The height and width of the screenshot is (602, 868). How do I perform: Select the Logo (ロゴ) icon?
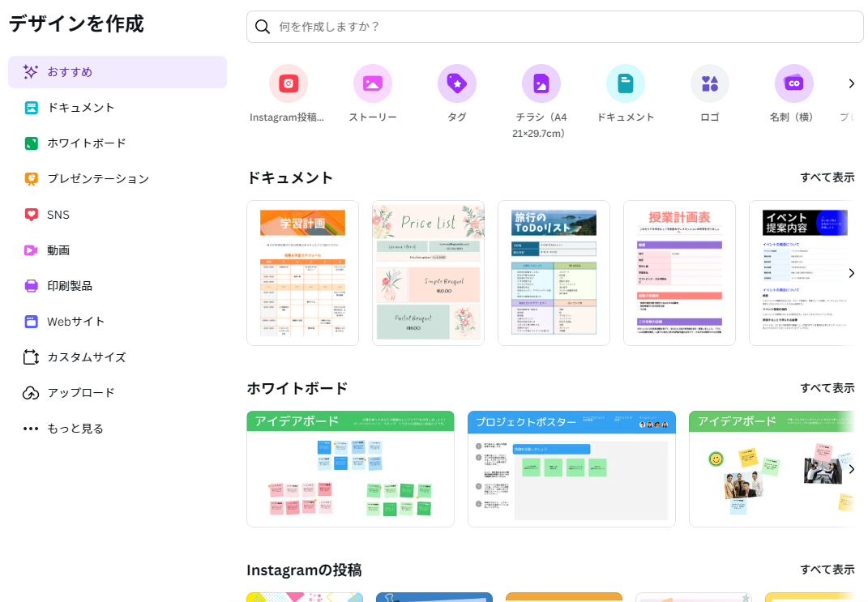[x=710, y=83]
